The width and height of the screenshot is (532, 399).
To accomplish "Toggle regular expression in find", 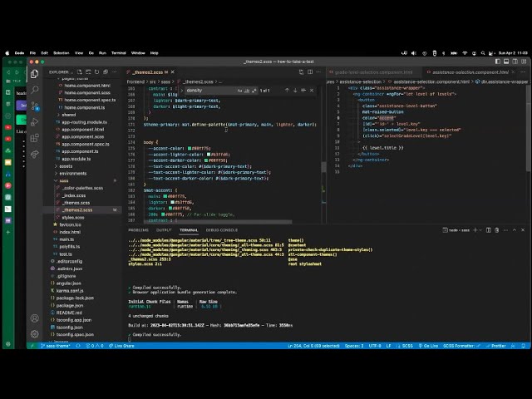I will coord(254,91).
